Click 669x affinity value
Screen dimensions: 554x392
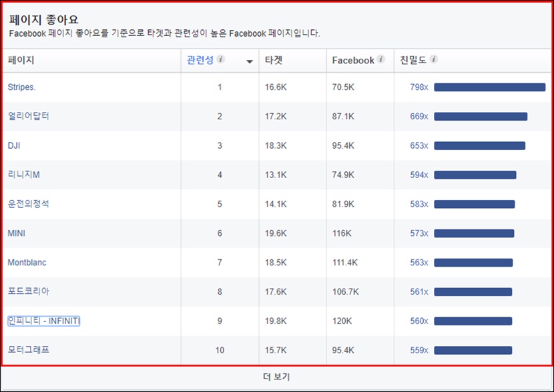click(x=419, y=117)
